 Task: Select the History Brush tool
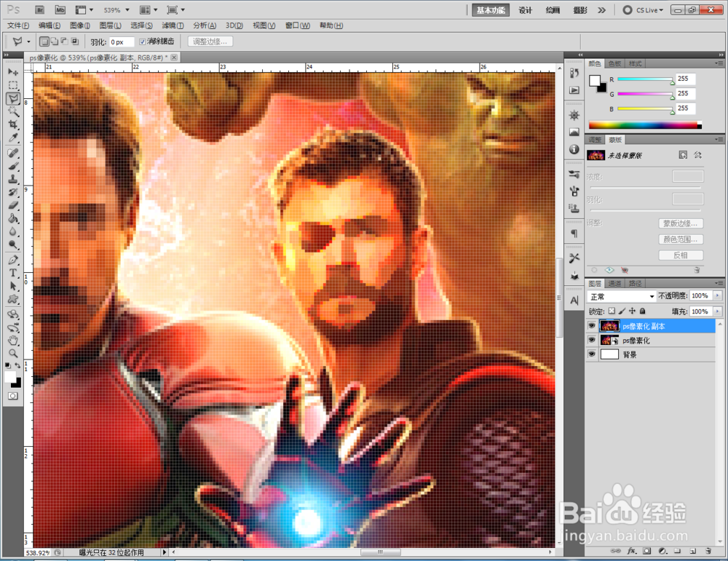tap(13, 192)
